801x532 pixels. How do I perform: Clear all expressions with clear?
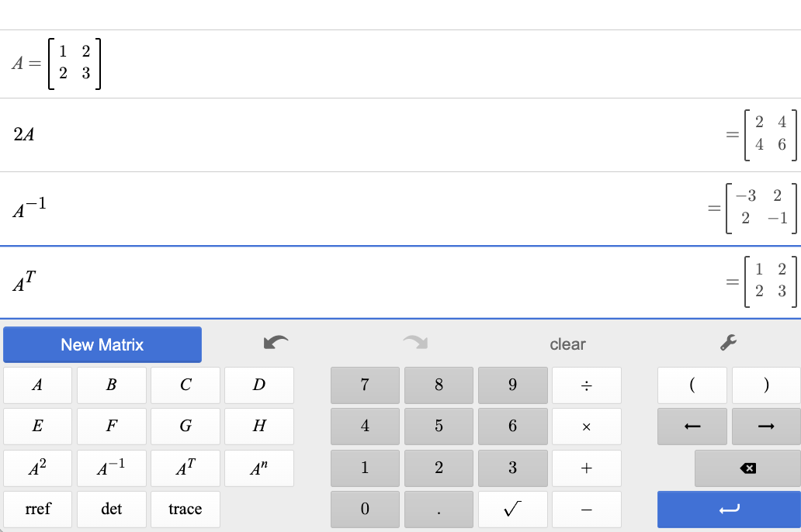pos(567,344)
